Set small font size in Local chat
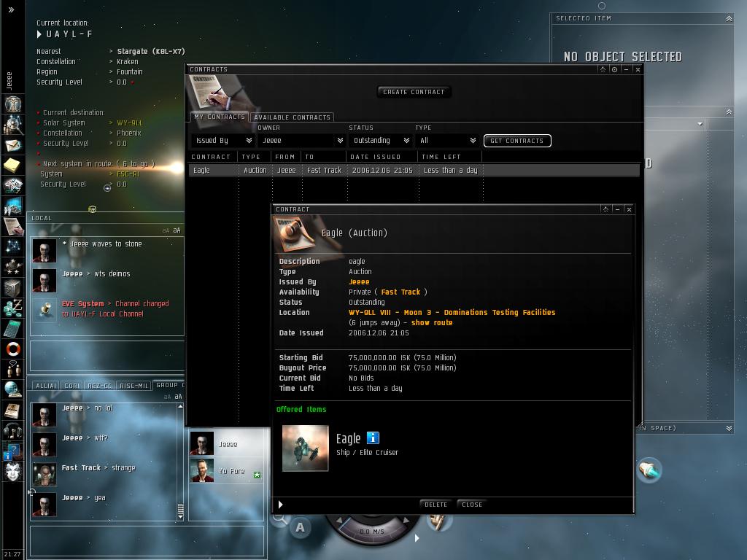The image size is (747, 560). [x=166, y=230]
